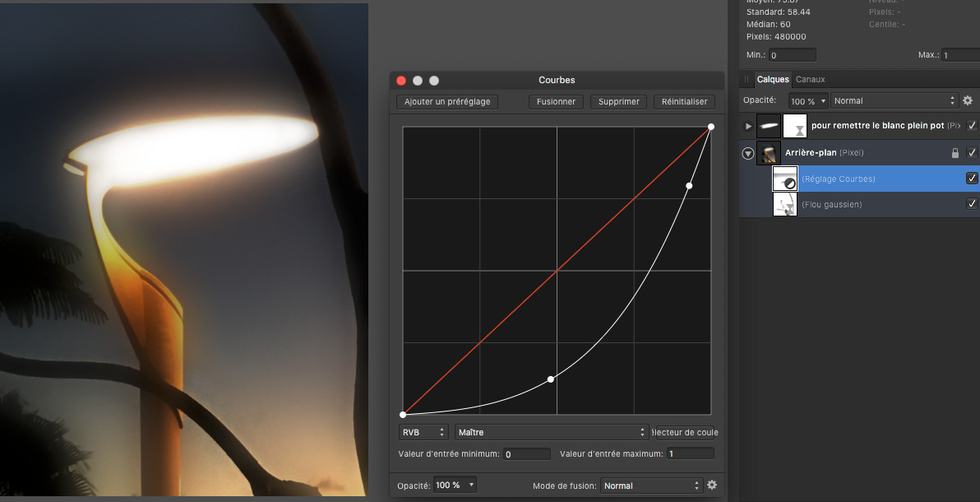Switch to the Calques tab

(x=773, y=80)
